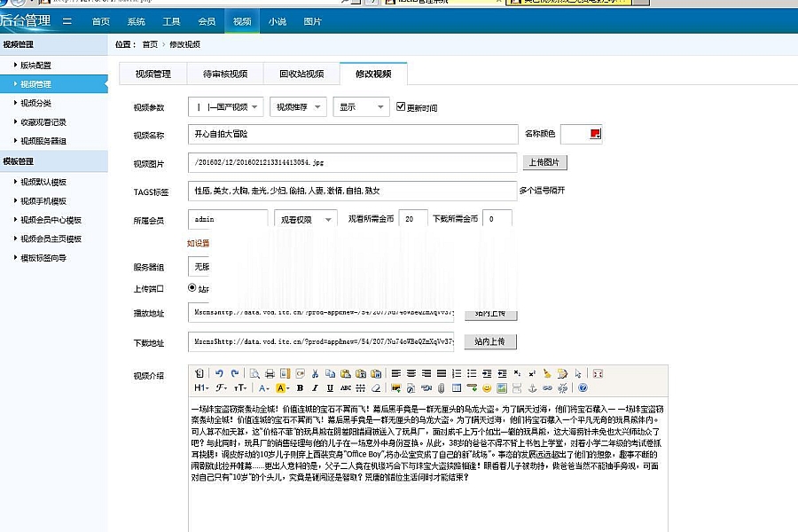Apply italic formatting

(315, 388)
